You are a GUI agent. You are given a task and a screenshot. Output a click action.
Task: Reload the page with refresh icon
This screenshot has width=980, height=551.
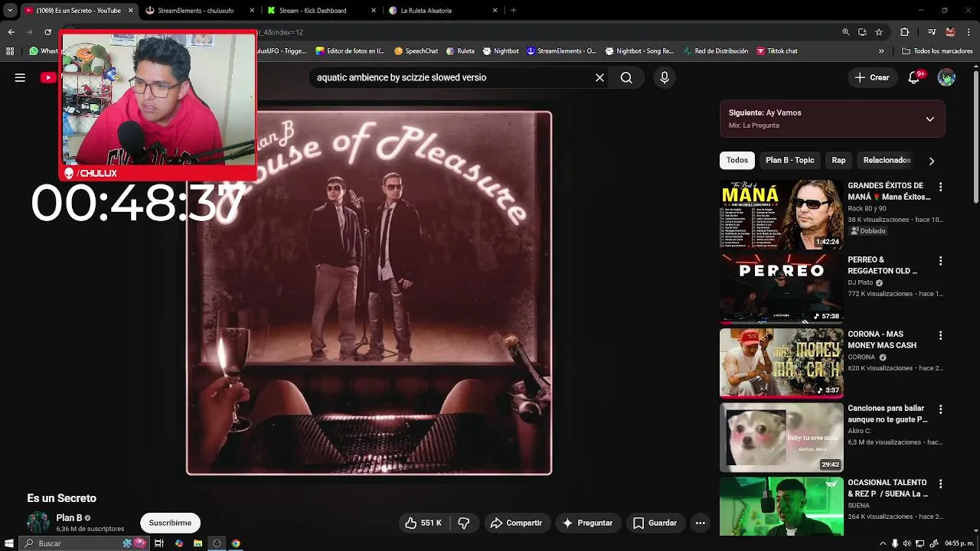(x=47, y=32)
